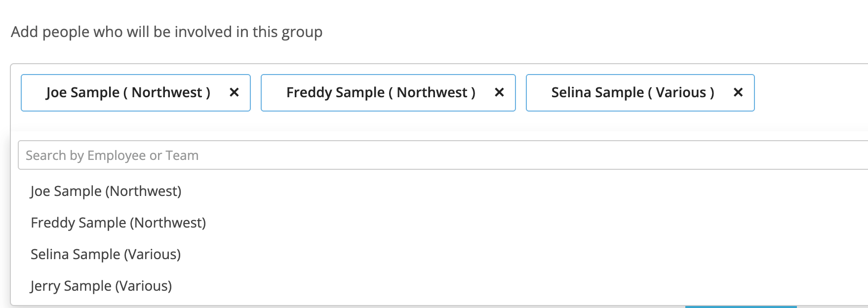This screenshot has height=308, width=868.
Task: Add Jerry Sample (Various) from the list
Action: [x=101, y=286]
